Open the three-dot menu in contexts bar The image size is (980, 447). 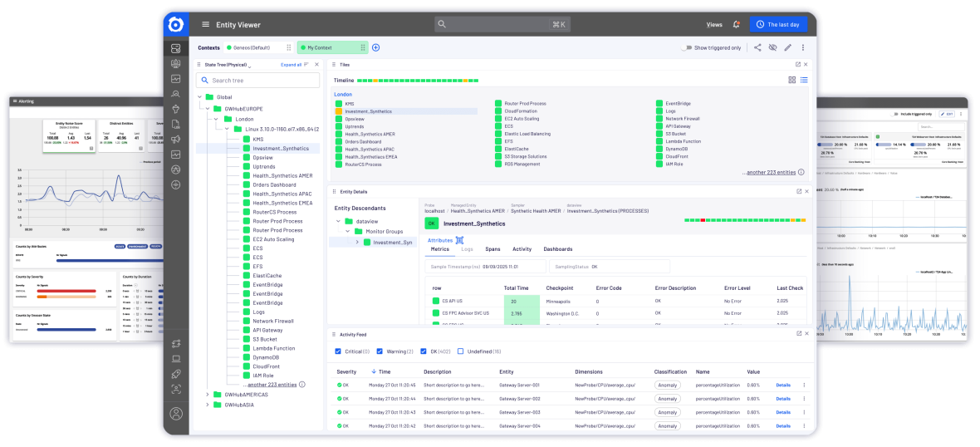(803, 47)
